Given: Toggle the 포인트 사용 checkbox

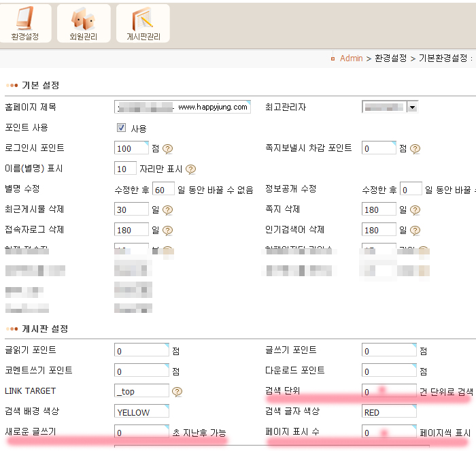Looking at the screenshot, I should 122,128.
